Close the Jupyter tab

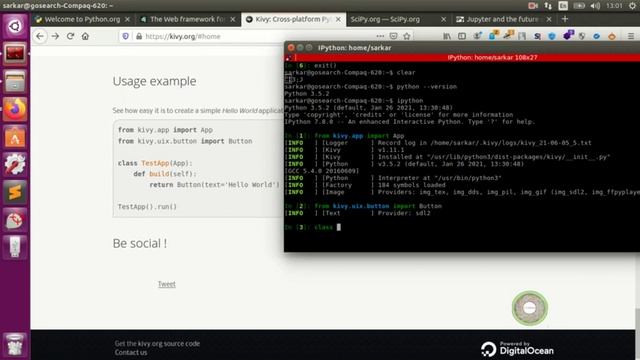(x=549, y=19)
